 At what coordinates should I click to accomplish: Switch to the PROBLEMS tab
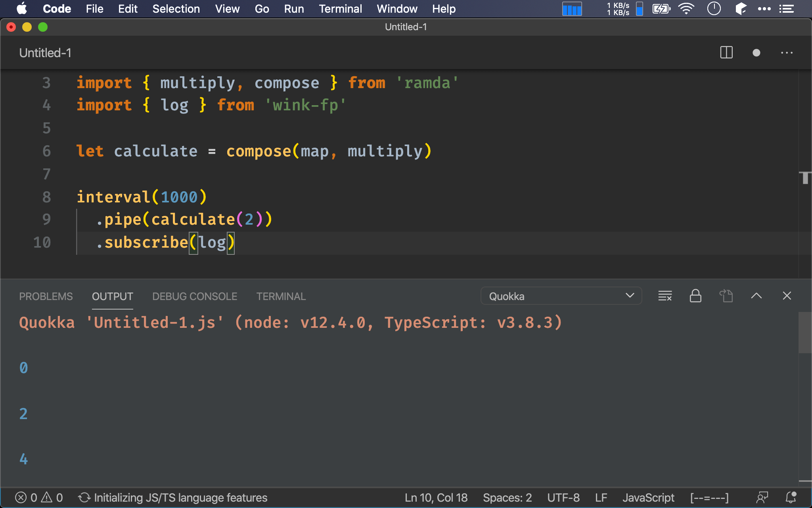pos(46,296)
